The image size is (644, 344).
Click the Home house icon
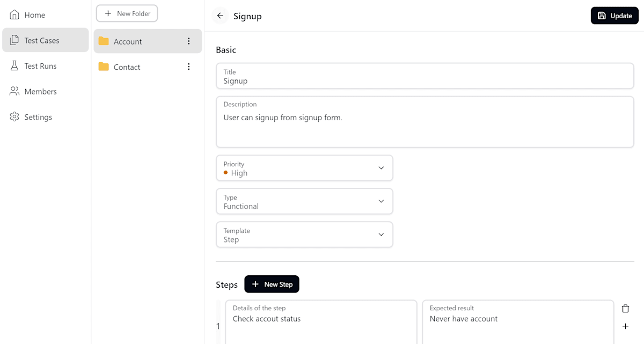tap(14, 15)
